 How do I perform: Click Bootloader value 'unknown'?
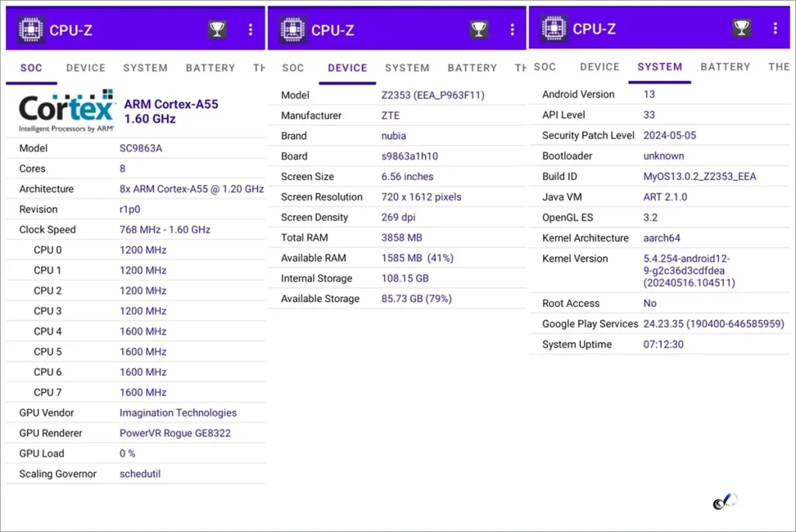(664, 155)
